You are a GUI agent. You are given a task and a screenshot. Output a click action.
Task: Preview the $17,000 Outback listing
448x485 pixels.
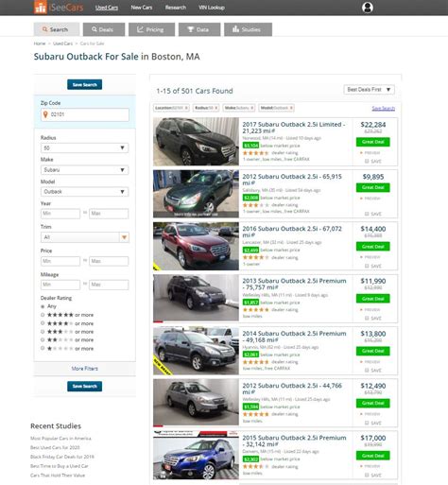(x=370, y=466)
